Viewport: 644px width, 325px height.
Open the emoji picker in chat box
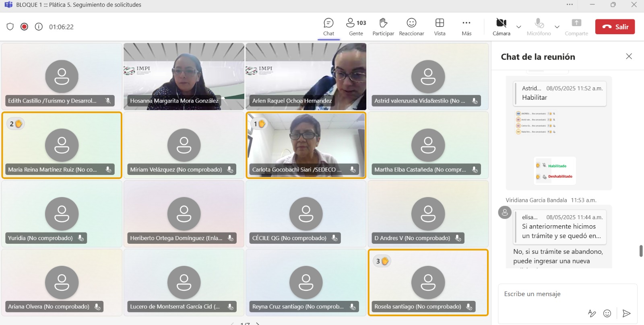tap(607, 313)
